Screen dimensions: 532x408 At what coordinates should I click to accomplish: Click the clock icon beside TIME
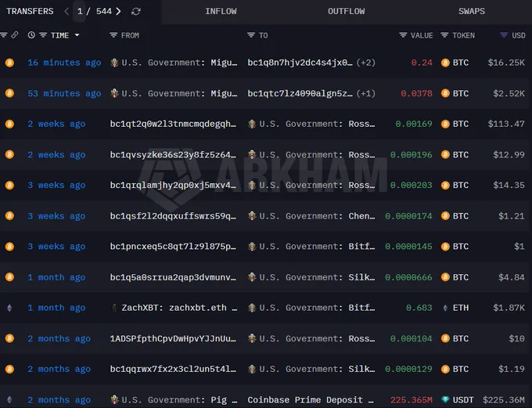pos(31,35)
